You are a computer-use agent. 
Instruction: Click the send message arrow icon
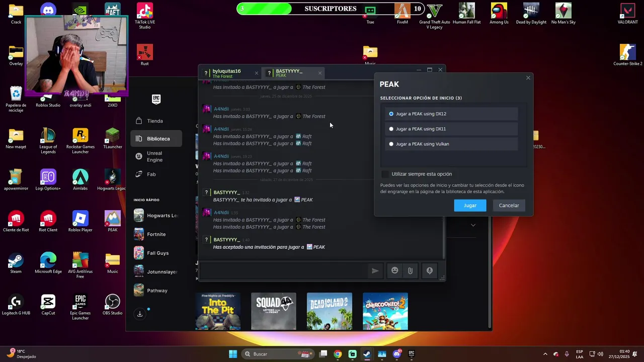(x=375, y=270)
